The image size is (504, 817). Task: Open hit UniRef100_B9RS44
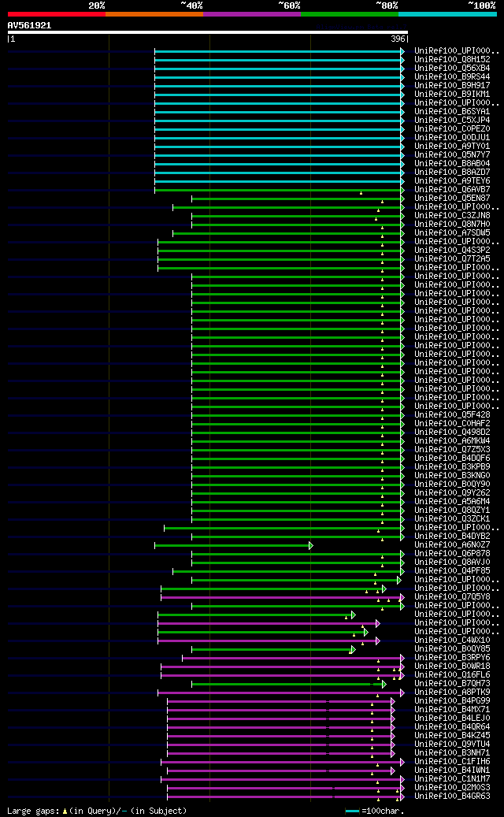tap(452, 77)
